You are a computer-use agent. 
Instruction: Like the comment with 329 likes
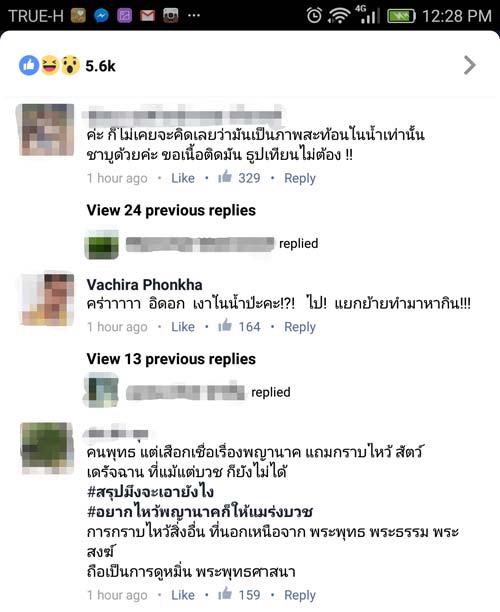coord(183,178)
